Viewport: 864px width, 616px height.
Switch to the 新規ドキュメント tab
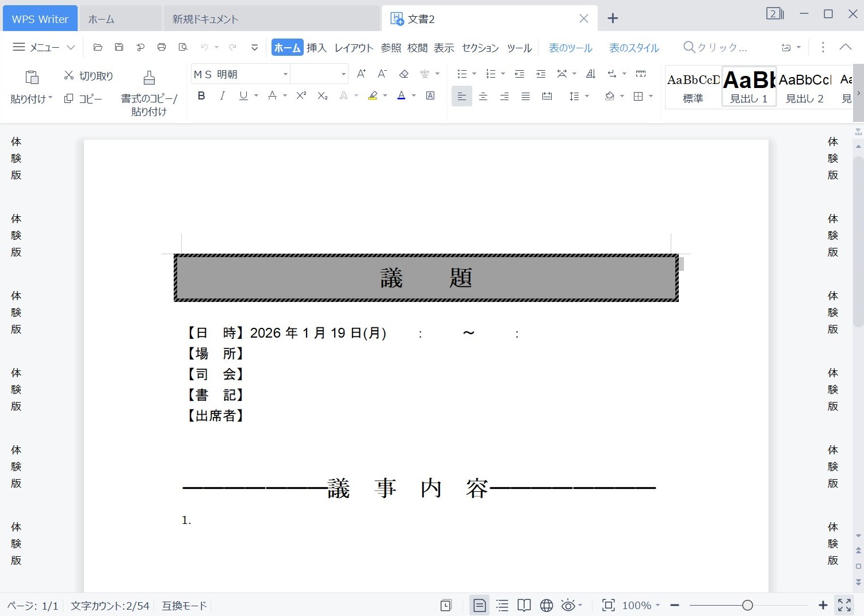click(205, 19)
